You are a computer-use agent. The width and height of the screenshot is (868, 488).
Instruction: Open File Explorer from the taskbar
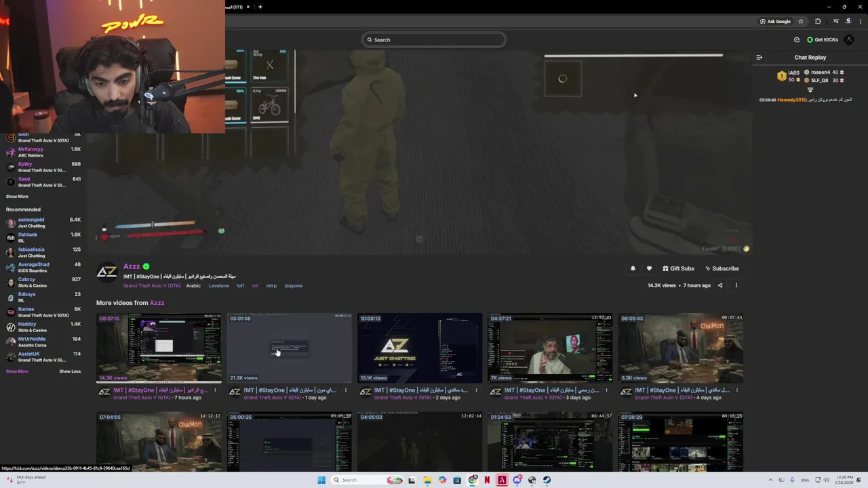(x=427, y=480)
